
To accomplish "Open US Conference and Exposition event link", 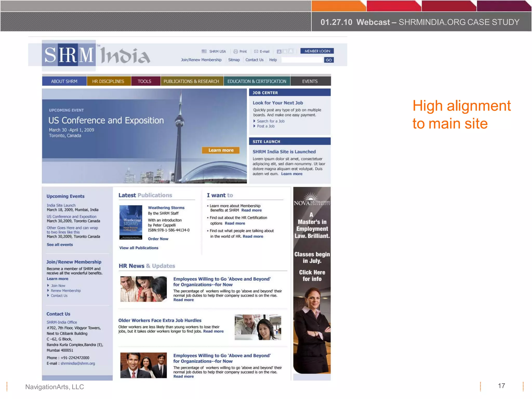I will click(x=71, y=216).
